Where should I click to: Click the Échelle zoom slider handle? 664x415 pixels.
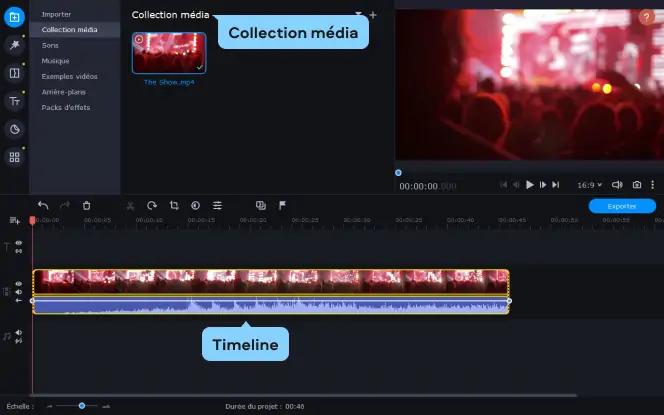coord(82,406)
